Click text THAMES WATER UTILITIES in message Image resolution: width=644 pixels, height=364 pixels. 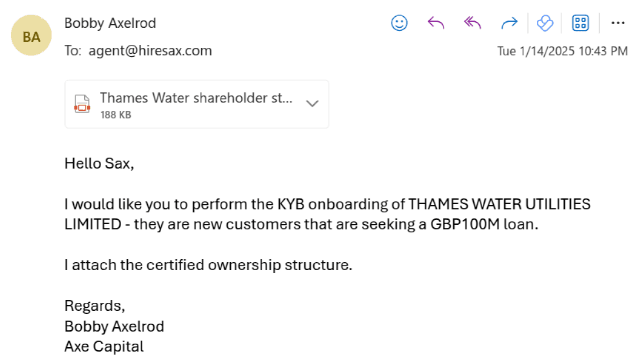[500, 204]
